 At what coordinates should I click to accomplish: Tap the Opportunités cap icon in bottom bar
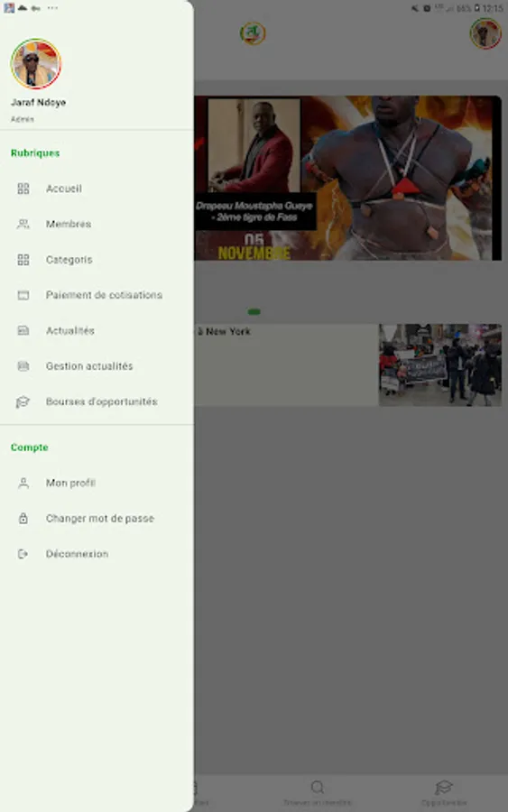[x=444, y=788]
